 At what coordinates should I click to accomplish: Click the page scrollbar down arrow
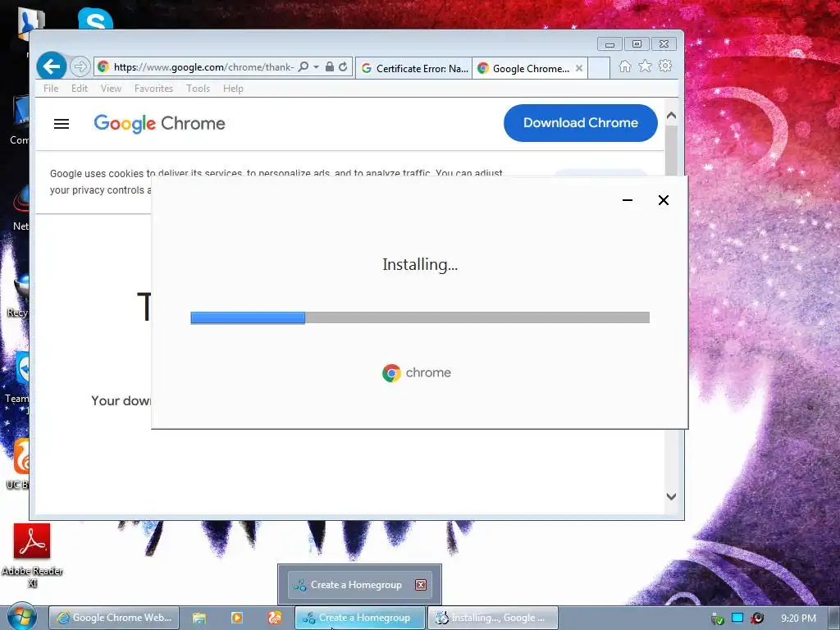[671, 496]
